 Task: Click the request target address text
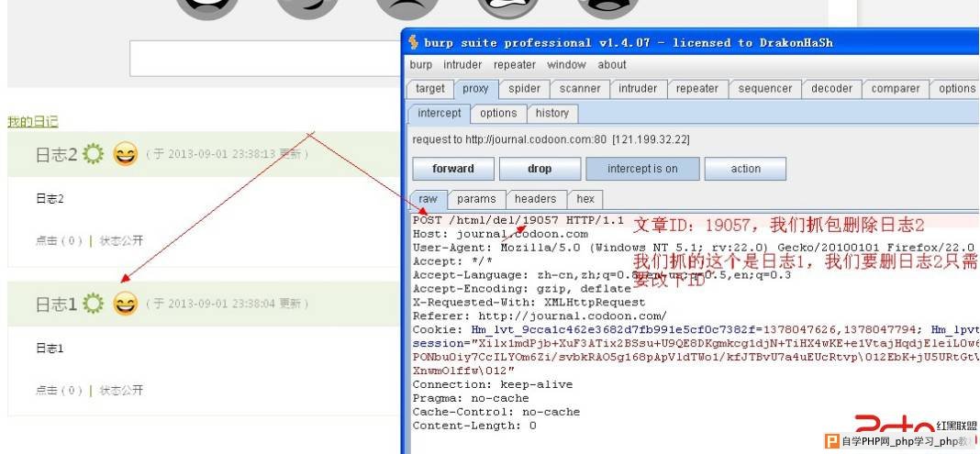click(551, 140)
